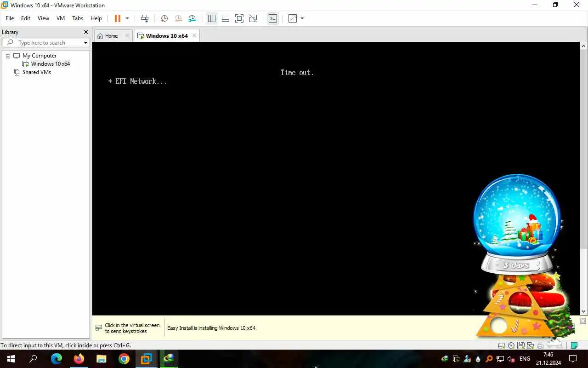Open the stretch options dropdown arrow
The image size is (588, 368).
pyautogui.click(x=302, y=18)
